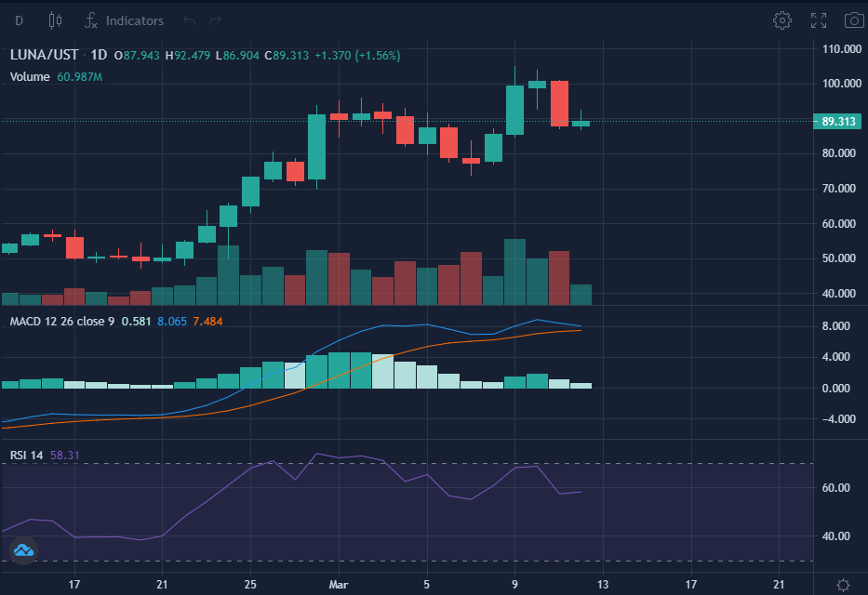Click the high price value H92.479

[188, 55]
